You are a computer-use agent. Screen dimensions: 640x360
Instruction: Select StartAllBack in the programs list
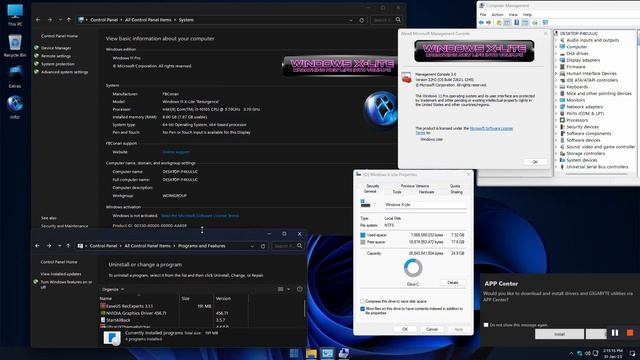116,320
